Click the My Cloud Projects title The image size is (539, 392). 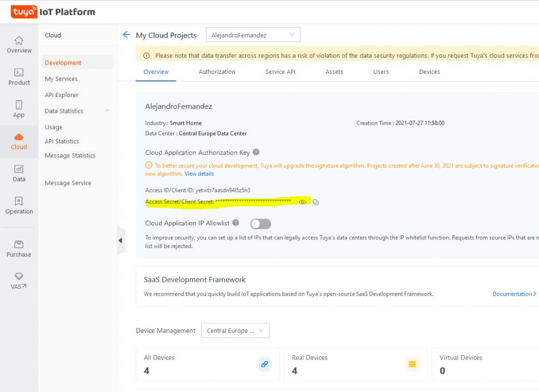click(x=166, y=35)
